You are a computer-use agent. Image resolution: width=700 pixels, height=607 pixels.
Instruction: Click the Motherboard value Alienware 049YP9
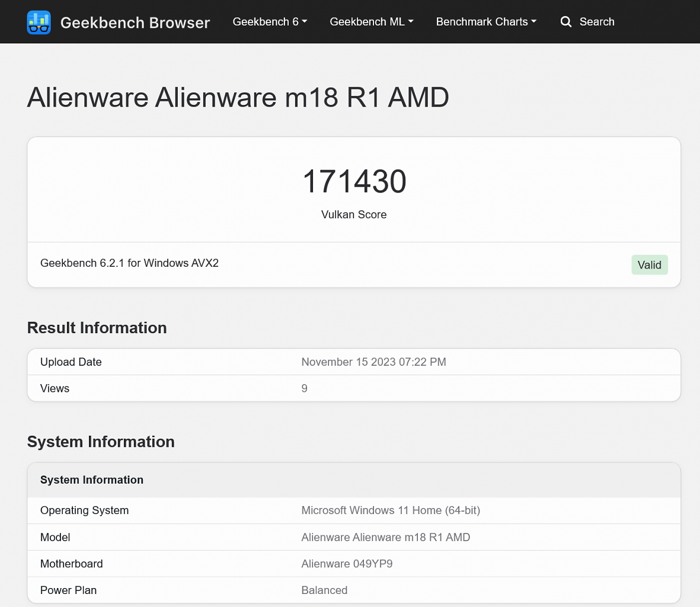point(347,564)
